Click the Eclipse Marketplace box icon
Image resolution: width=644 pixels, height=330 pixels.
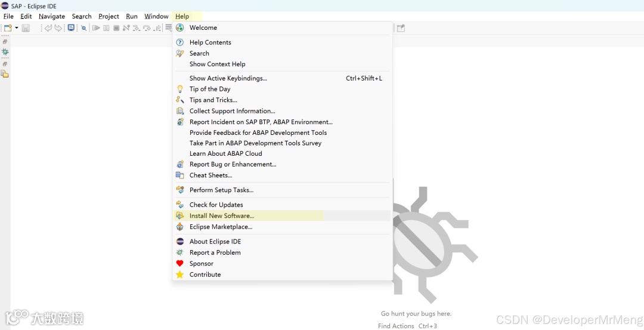point(180,227)
